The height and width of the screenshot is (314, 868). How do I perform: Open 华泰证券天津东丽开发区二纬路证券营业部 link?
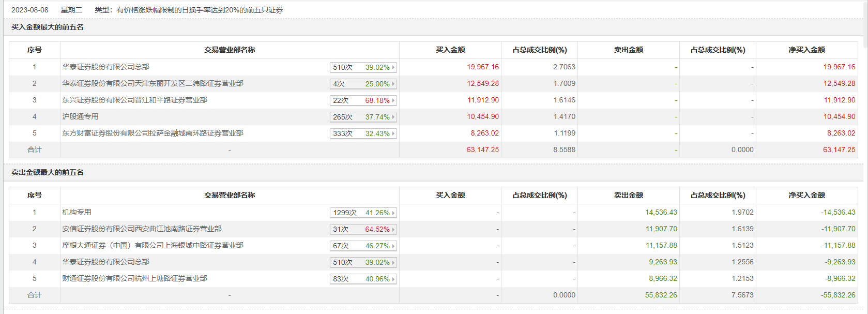pos(153,83)
